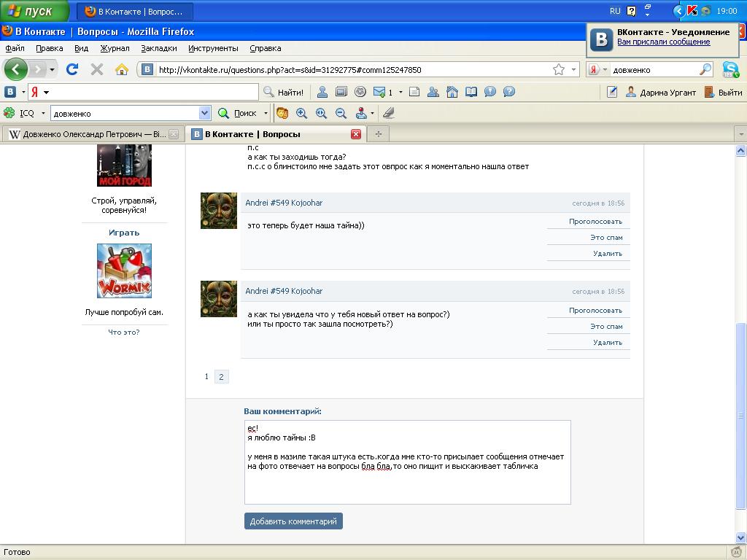Click the Играть link in sidebar

[x=124, y=233]
